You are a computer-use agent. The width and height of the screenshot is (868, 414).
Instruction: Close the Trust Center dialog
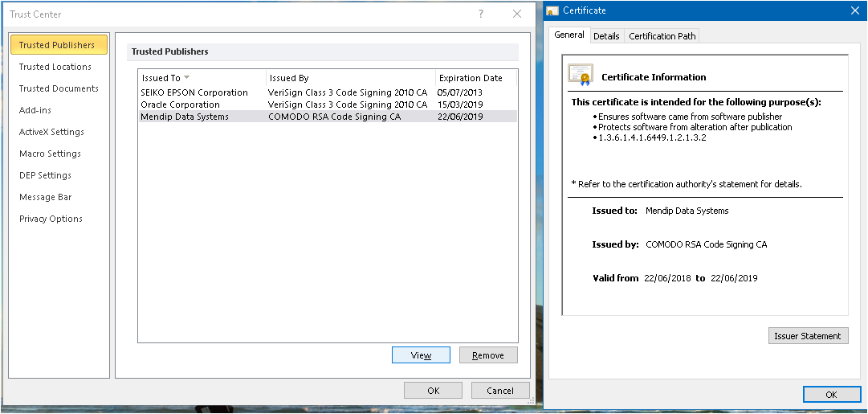click(x=517, y=14)
